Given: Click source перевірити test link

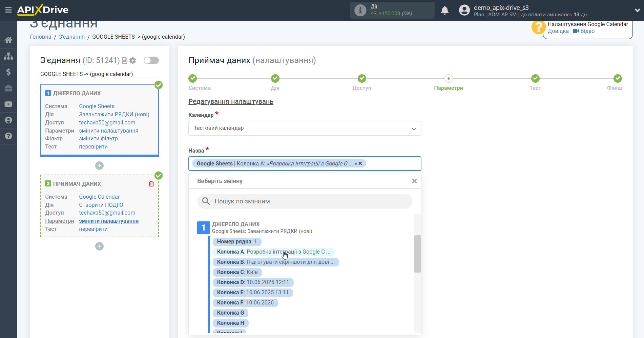Looking at the screenshot, I should 94,146.
